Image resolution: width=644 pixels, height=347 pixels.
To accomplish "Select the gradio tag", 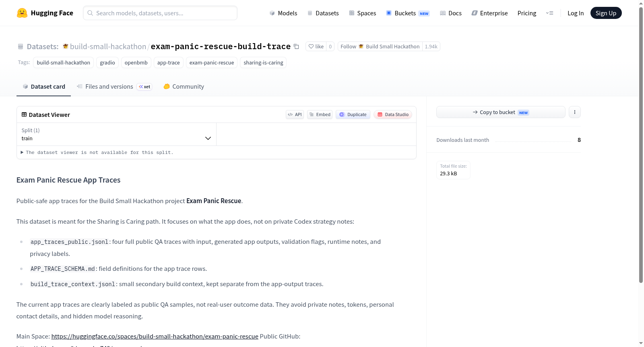I will click(x=107, y=62).
